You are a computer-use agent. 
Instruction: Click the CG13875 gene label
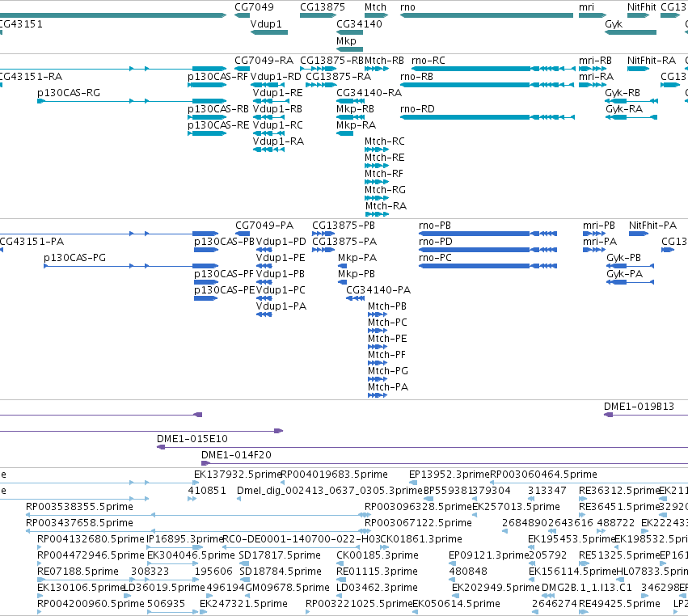point(323,7)
